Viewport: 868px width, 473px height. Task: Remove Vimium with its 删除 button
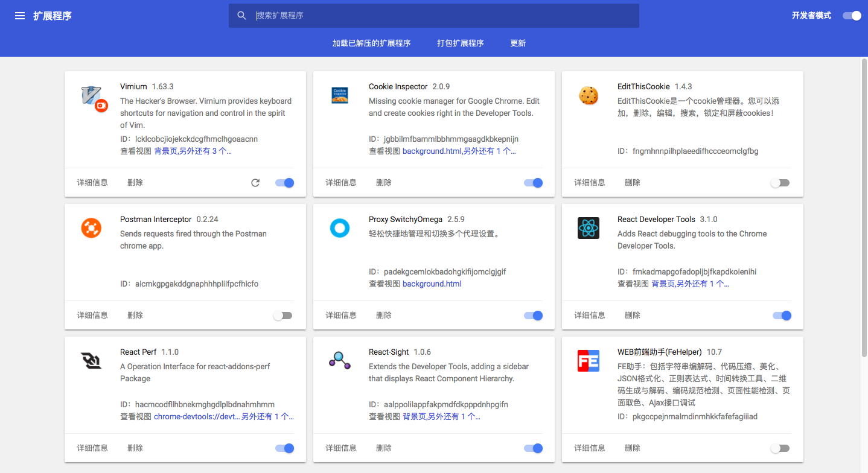click(135, 183)
